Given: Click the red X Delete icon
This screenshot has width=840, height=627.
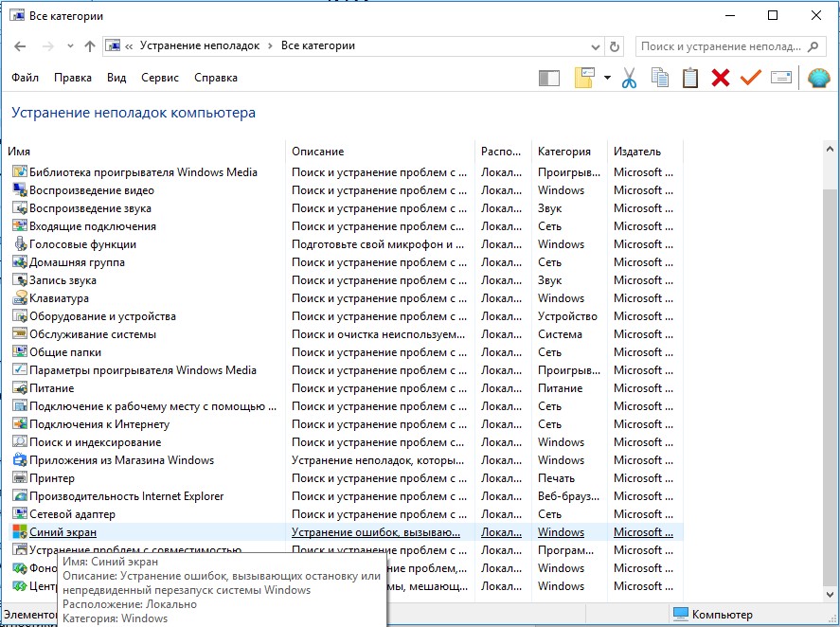Looking at the screenshot, I should click(721, 78).
